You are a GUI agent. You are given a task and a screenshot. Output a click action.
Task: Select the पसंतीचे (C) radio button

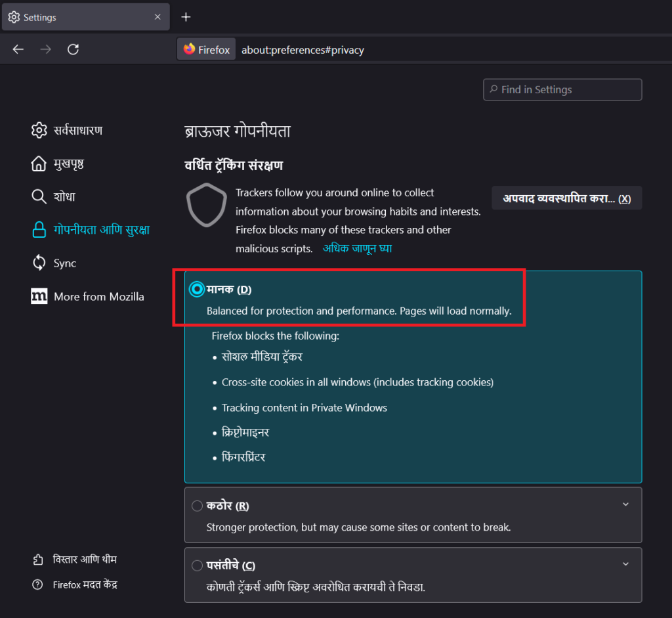point(197,565)
